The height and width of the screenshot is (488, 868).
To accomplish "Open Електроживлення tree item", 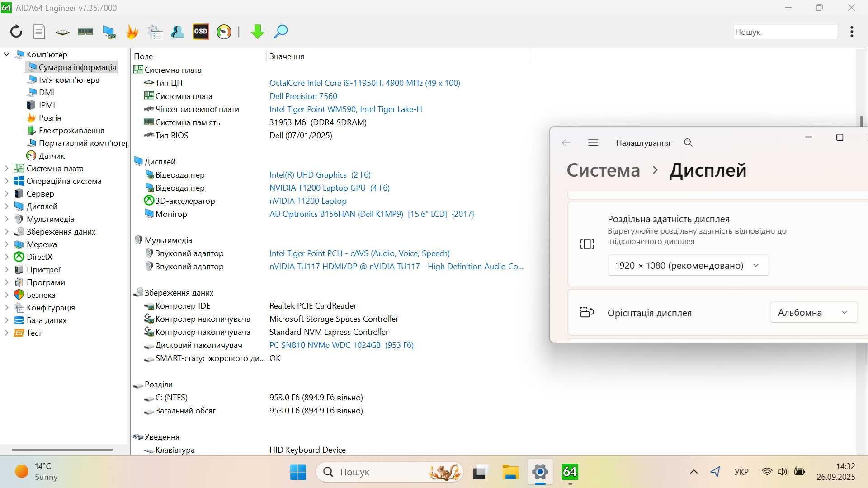I will (66, 130).
